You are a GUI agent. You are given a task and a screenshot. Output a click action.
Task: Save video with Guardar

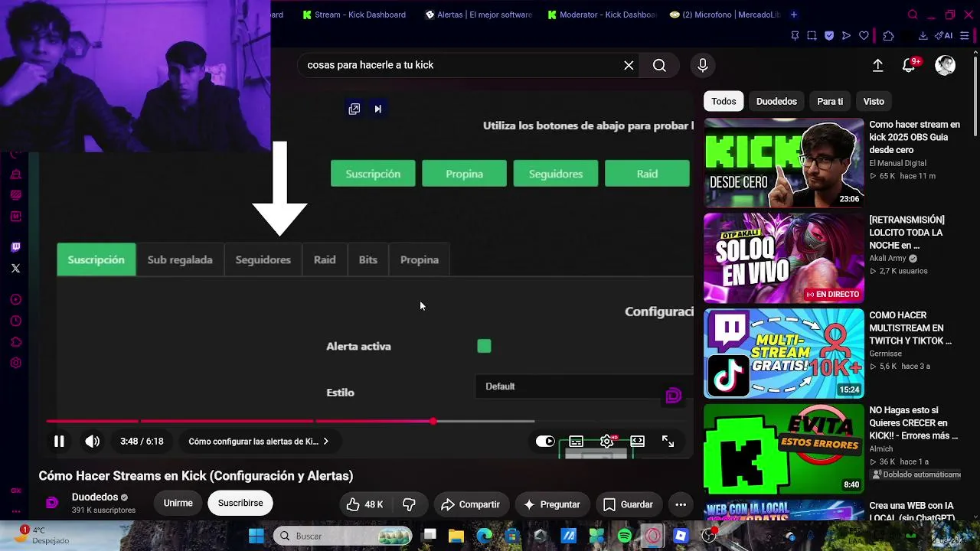pos(629,504)
